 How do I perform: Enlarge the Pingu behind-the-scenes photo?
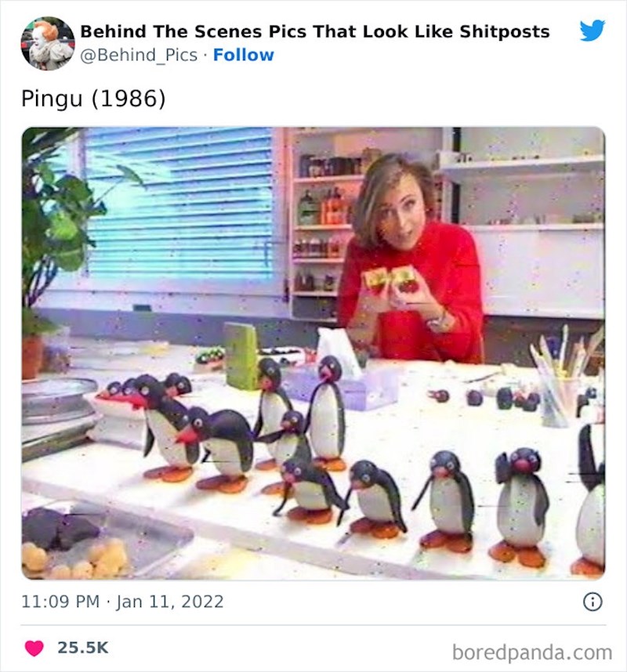pyautogui.click(x=313, y=352)
